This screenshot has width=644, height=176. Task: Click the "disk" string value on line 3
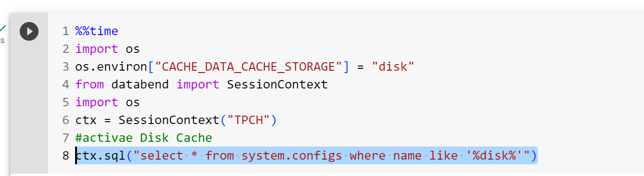click(393, 66)
